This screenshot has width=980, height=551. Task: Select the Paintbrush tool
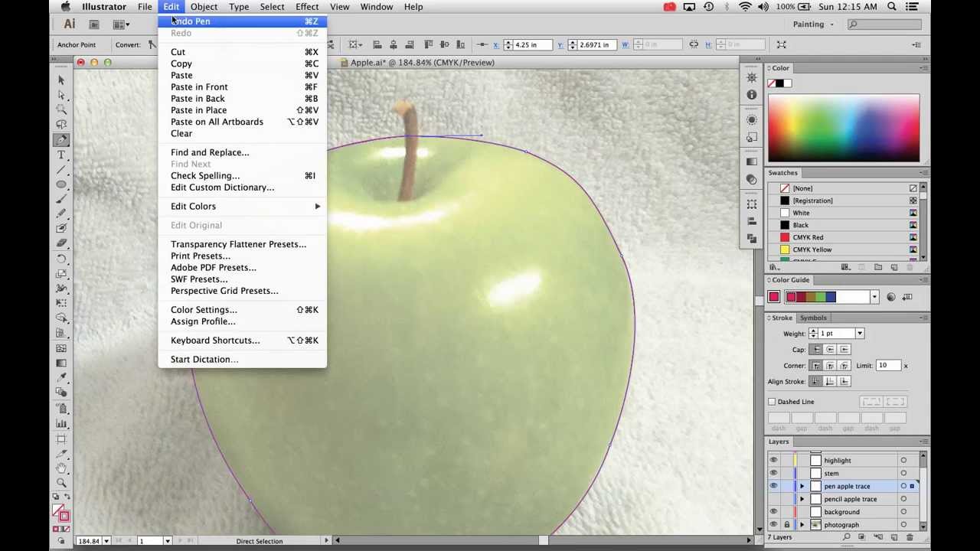61,200
